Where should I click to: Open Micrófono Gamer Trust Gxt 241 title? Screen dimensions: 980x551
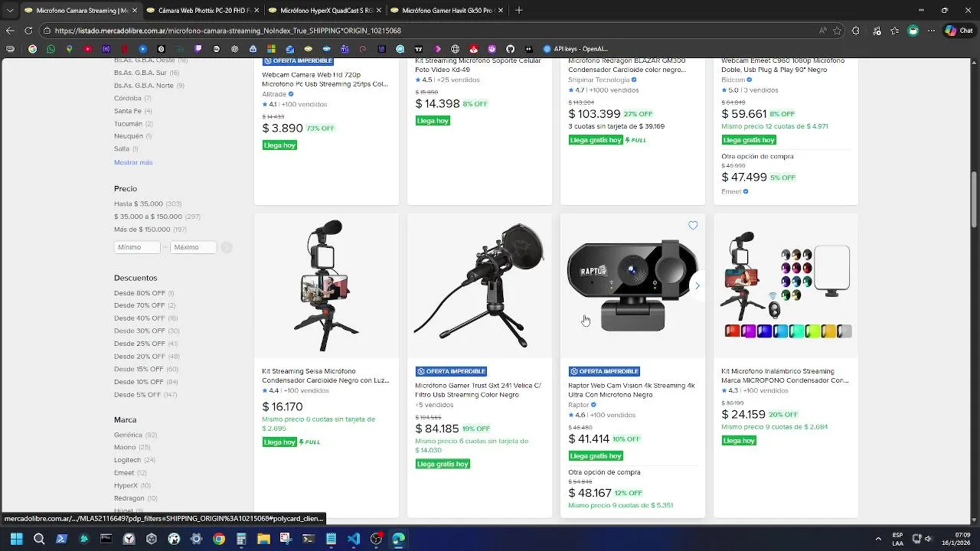478,390
